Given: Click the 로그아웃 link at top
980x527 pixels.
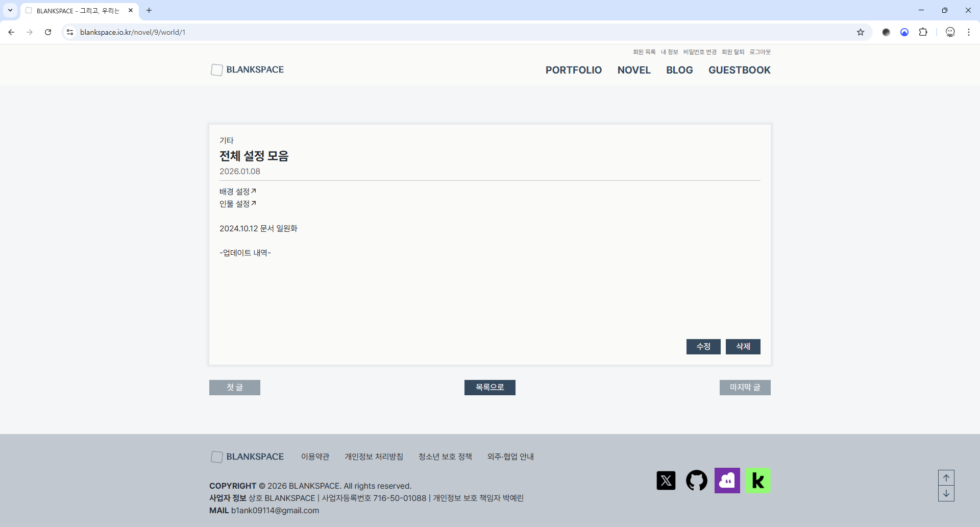Looking at the screenshot, I should tap(759, 52).
